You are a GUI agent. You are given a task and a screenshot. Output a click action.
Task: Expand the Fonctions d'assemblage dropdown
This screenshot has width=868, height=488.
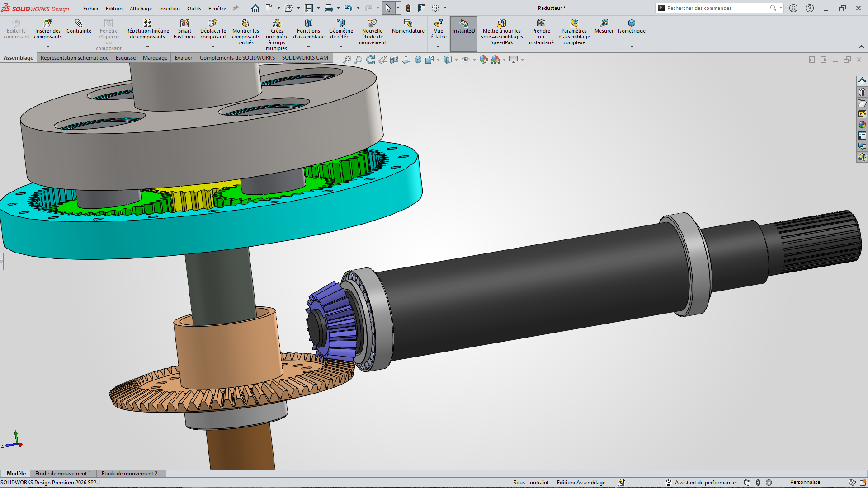point(309,47)
